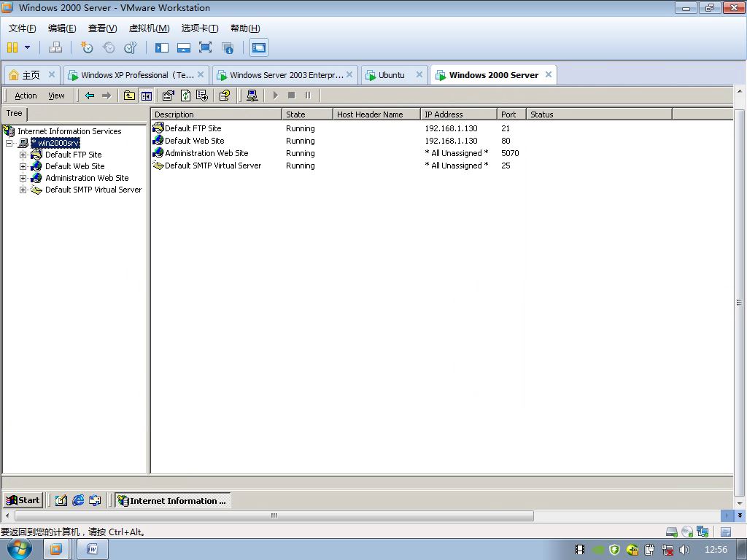Collapse the win2000srv tree node
Viewport: 747px width, 560px height.
tap(9, 143)
